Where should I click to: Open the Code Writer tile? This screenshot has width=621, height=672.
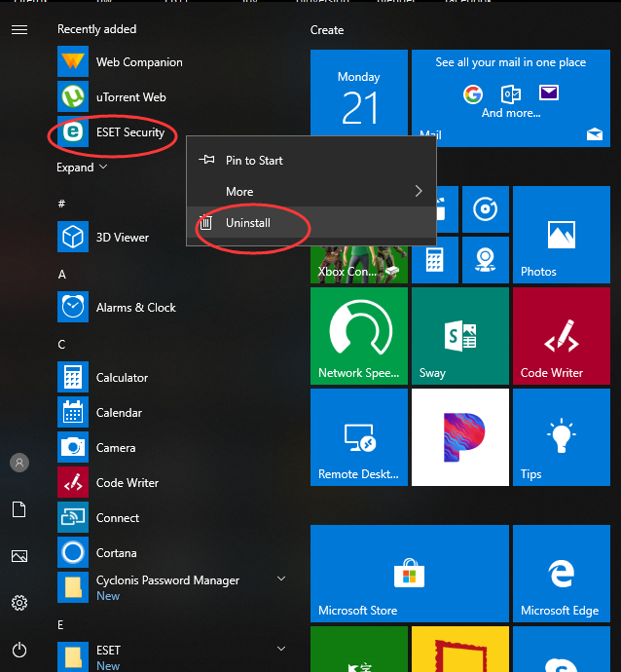[x=562, y=336]
